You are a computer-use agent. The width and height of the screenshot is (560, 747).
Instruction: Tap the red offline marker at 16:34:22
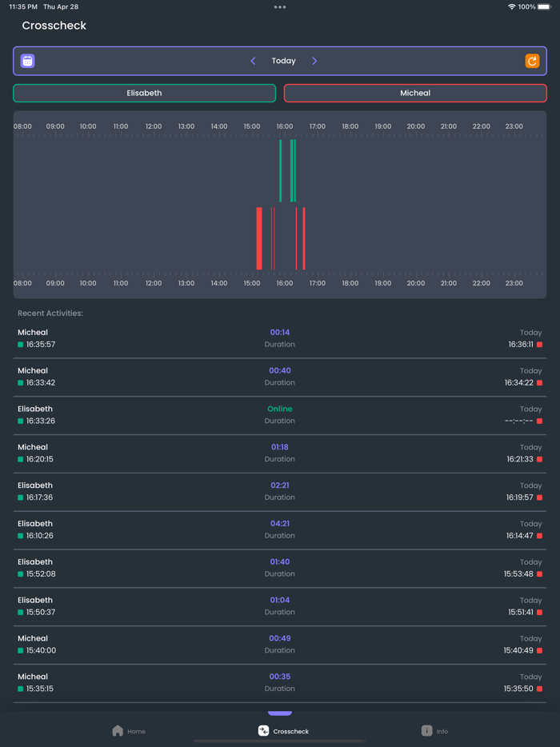pyautogui.click(x=540, y=383)
